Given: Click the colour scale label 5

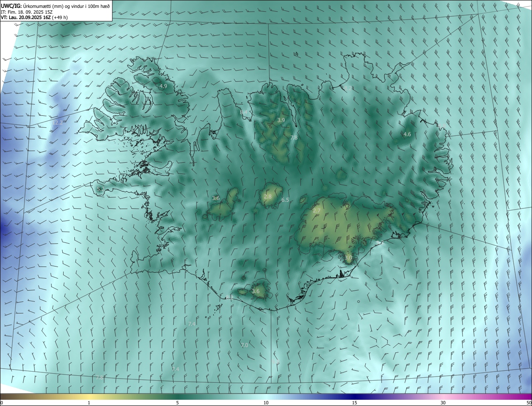Looking at the screenshot, I should (177, 403).
